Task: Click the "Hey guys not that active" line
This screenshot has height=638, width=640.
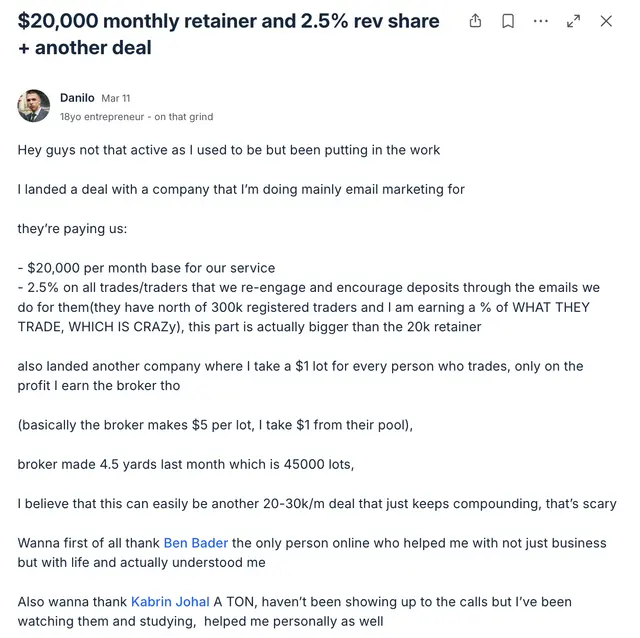Action: click(x=229, y=150)
